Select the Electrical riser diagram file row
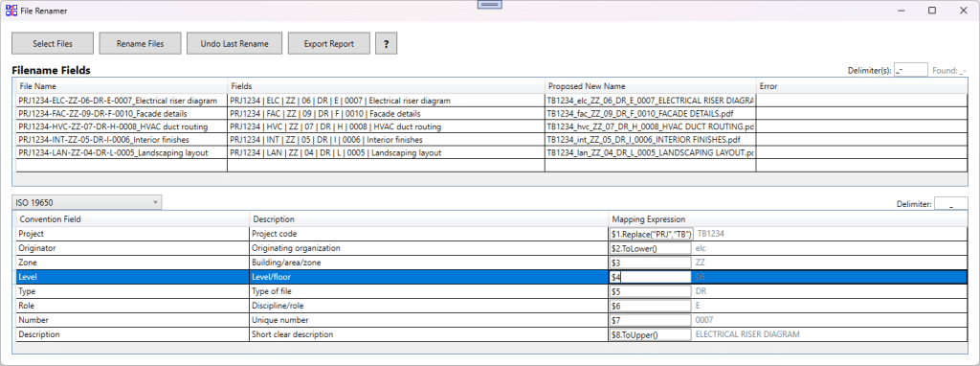The width and height of the screenshot is (980, 366). [x=491, y=100]
